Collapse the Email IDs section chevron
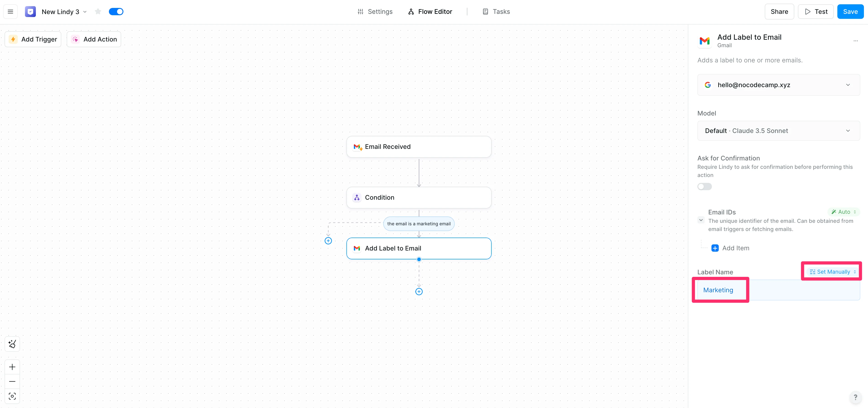This screenshot has width=868, height=408. (x=701, y=220)
